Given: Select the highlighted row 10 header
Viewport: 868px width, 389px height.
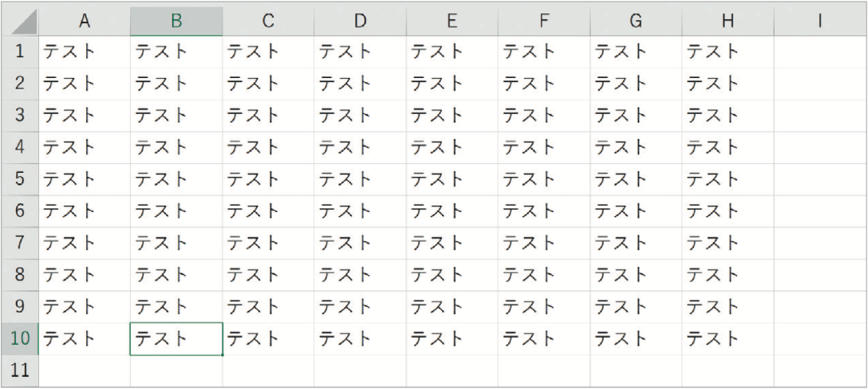Looking at the screenshot, I should click(20, 338).
